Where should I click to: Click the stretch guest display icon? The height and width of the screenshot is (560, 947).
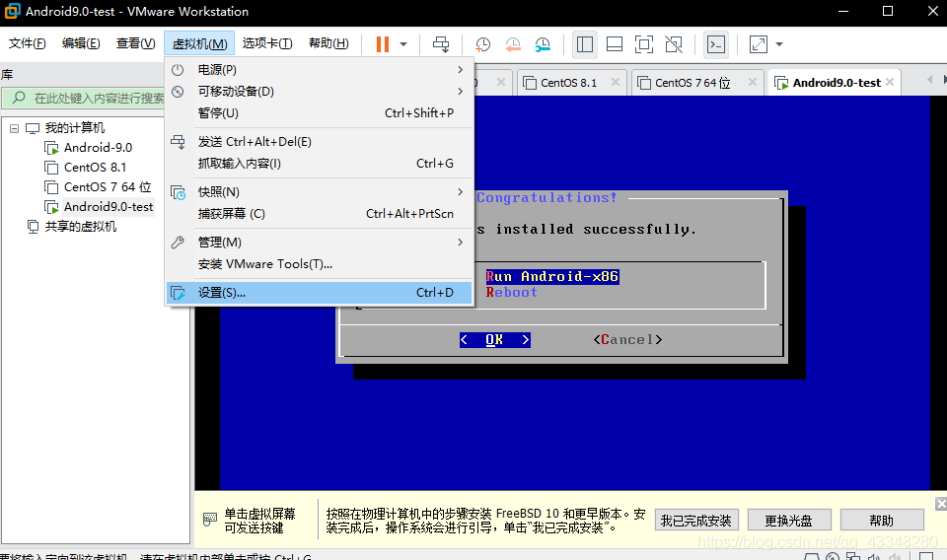[x=758, y=44]
